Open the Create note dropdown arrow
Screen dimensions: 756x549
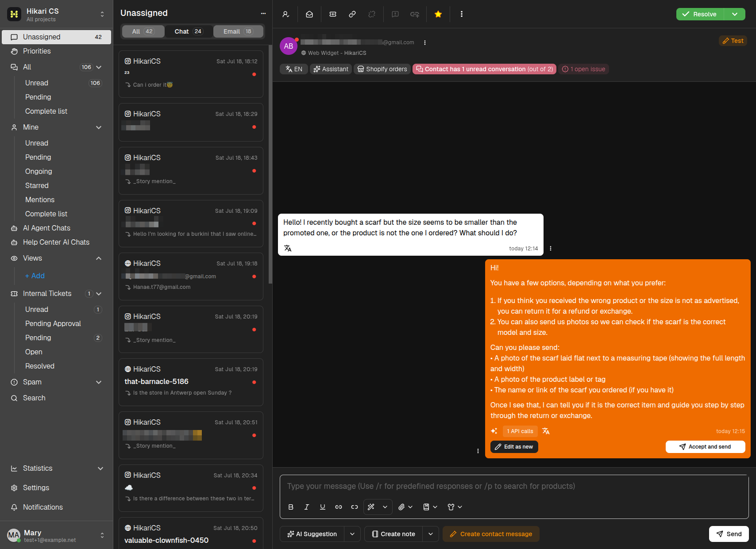pyautogui.click(x=431, y=534)
